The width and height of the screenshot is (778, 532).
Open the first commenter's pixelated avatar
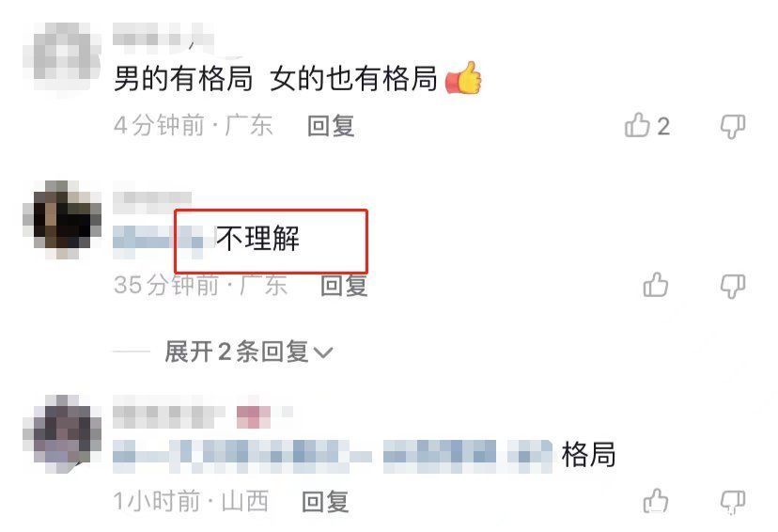tap(62, 59)
